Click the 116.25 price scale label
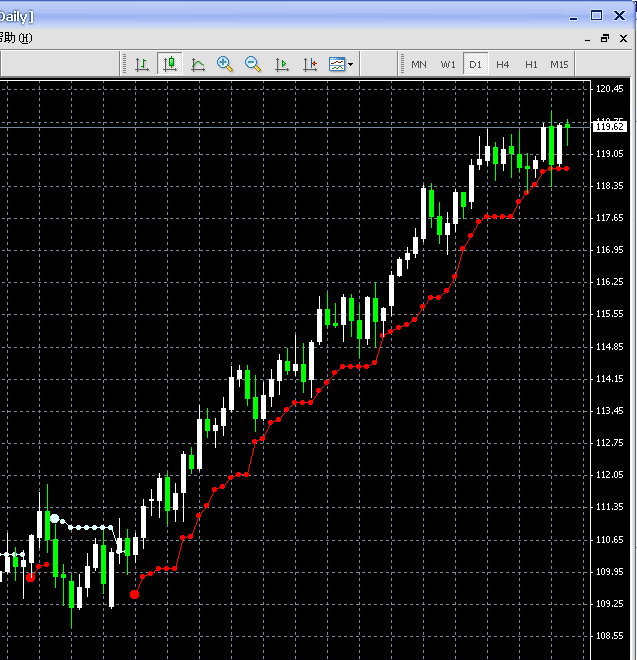This screenshot has width=637, height=660. click(609, 282)
